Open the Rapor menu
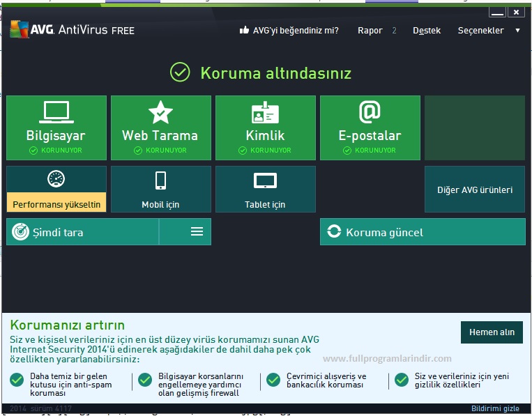Screen dimensions: 532x416 click(x=370, y=31)
